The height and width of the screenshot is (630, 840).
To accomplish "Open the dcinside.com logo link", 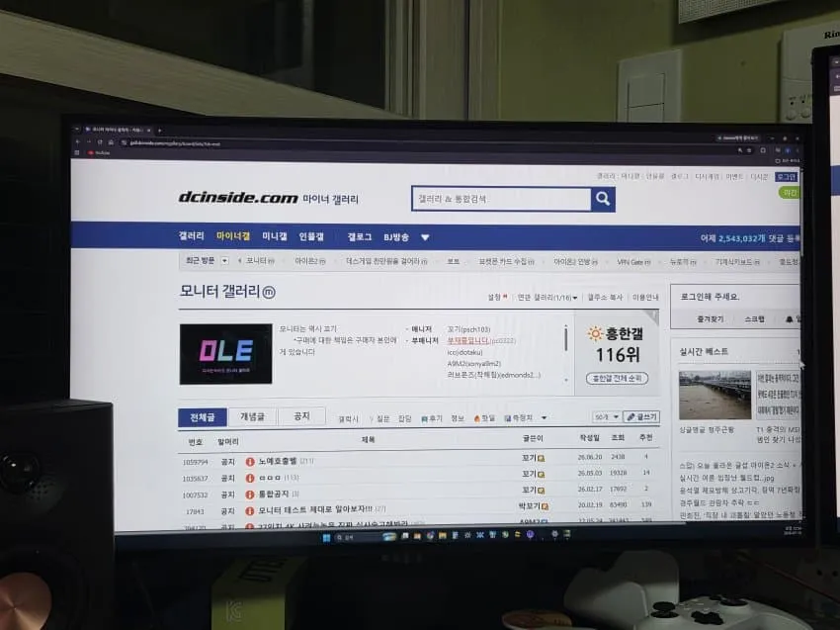I will [238, 198].
